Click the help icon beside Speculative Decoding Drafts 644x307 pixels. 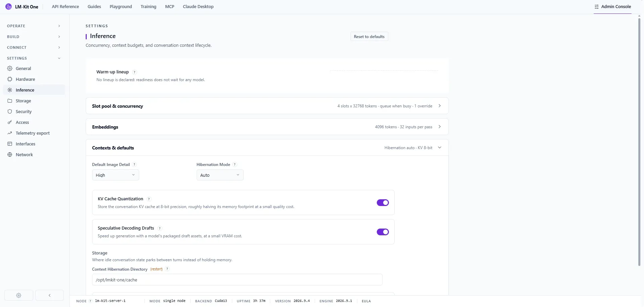click(160, 228)
